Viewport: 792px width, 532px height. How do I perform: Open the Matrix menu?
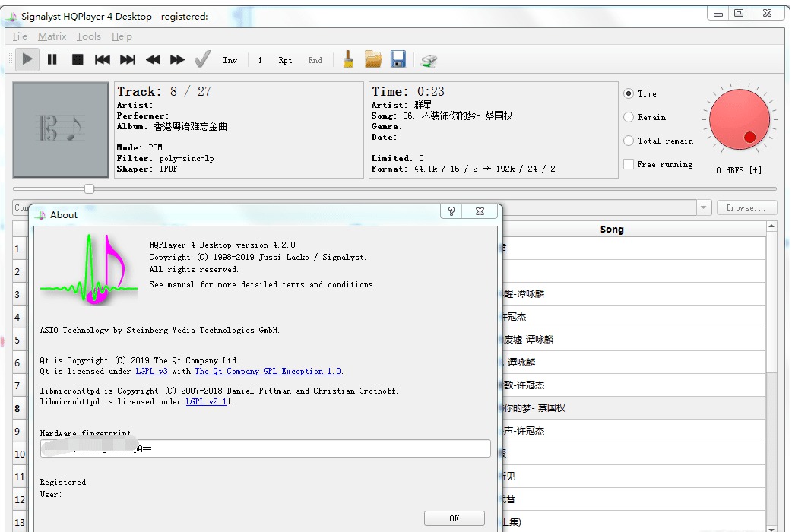click(52, 36)
